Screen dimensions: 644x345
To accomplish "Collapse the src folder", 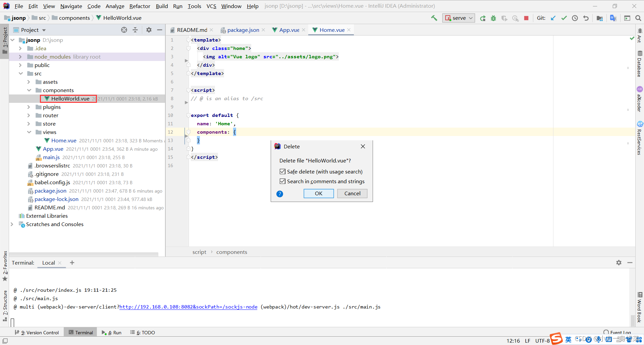I will click(20, 73).
